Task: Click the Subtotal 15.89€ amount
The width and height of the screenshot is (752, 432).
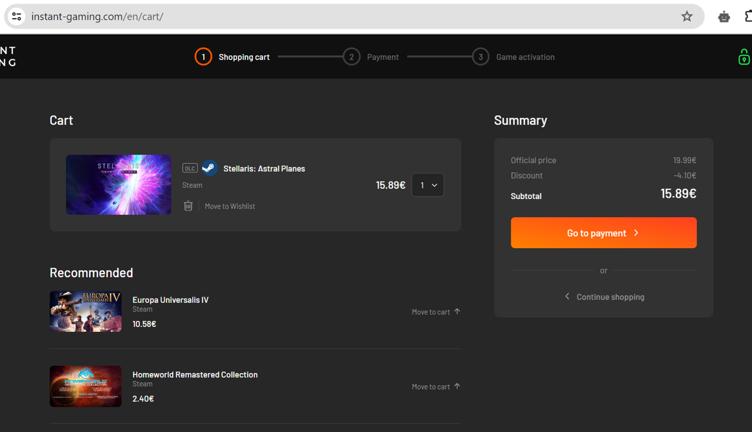Action: pyautogui.click(x=678, y=194)
